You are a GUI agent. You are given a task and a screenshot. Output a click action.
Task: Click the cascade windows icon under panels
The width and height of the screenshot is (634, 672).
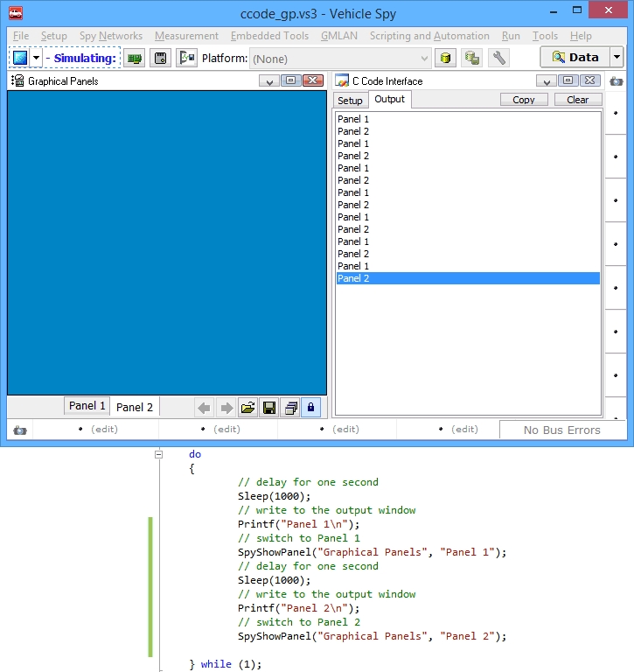point(290,408)
